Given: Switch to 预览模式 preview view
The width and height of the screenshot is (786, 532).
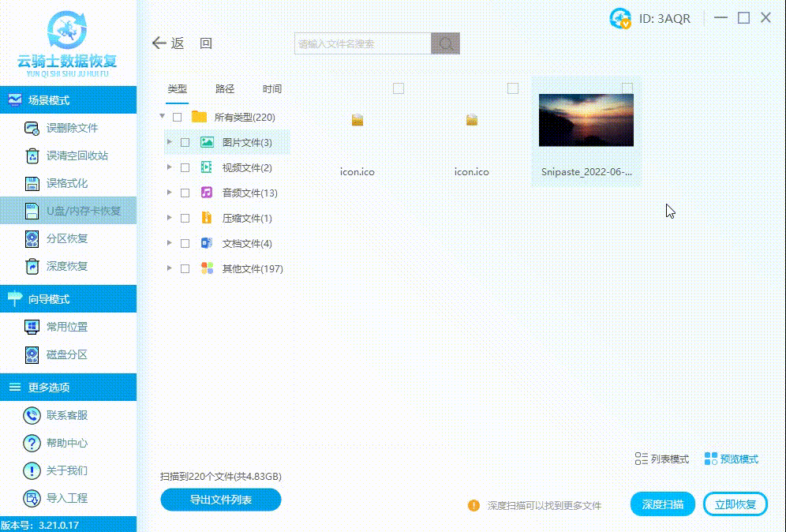Looking at the screenshot, I should click(x=732, y=459).
